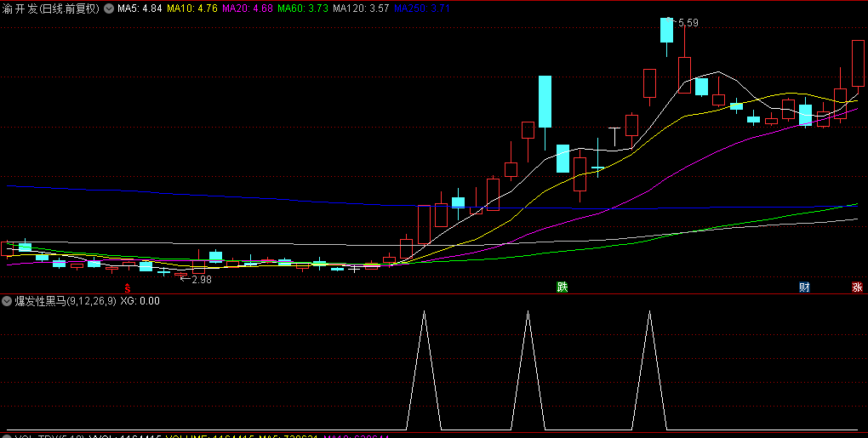868x438 pixels.
Task: Select the small red candlestick marked 2.98
Action: (x=181, y=275)
